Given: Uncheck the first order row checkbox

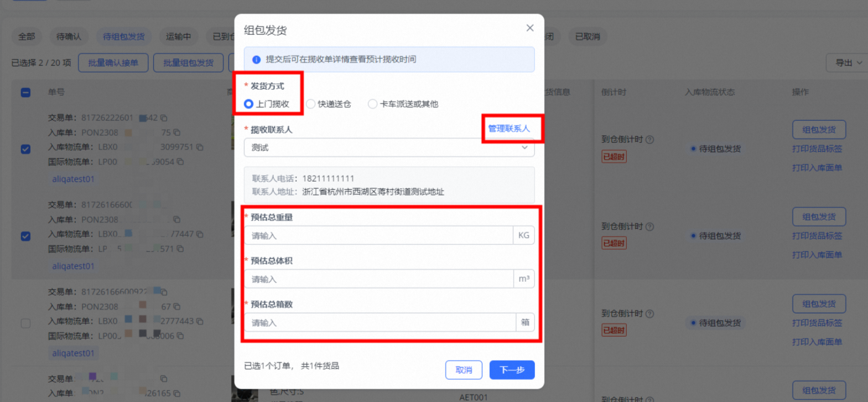Looking at the screenshot, I should (25, 149).
